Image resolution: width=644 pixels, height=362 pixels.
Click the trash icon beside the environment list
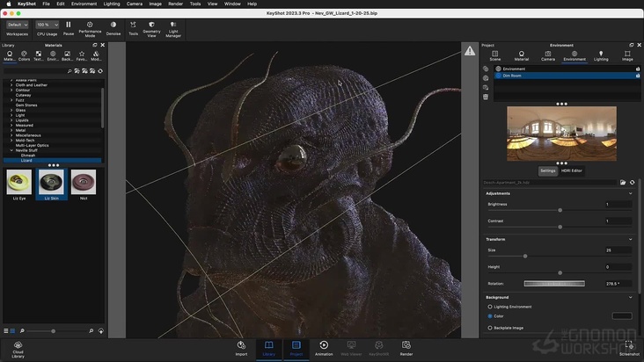486,97
